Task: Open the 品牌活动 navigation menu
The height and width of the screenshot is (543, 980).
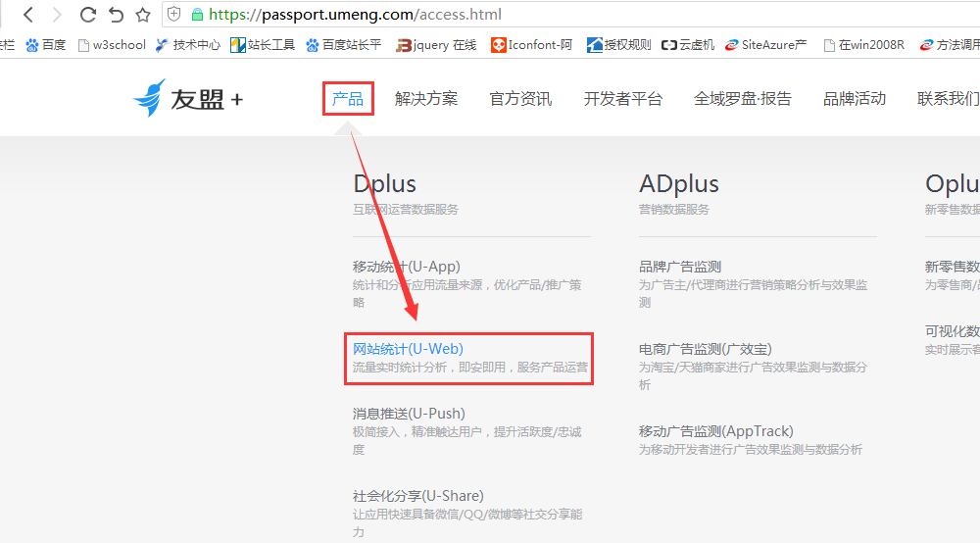Action: click(855, 99)
